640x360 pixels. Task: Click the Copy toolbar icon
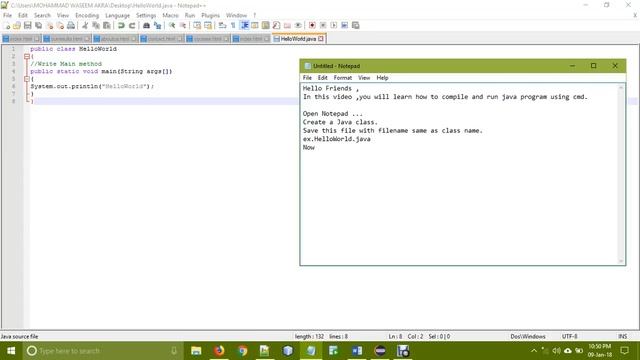[x=96, y=25]
